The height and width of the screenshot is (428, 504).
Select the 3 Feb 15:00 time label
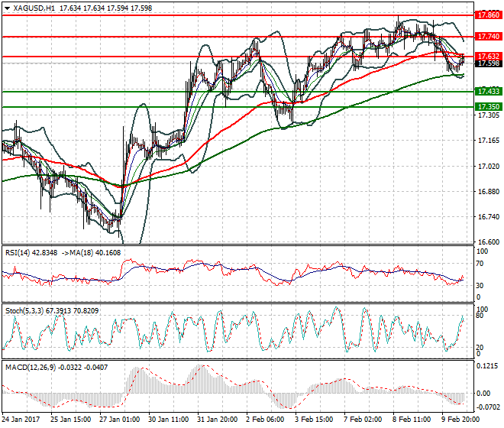click(315, 420)
